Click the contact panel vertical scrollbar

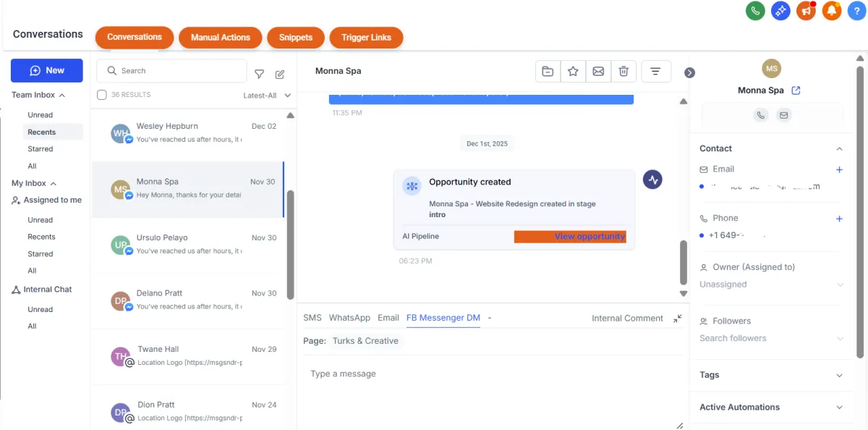[860, 211]
